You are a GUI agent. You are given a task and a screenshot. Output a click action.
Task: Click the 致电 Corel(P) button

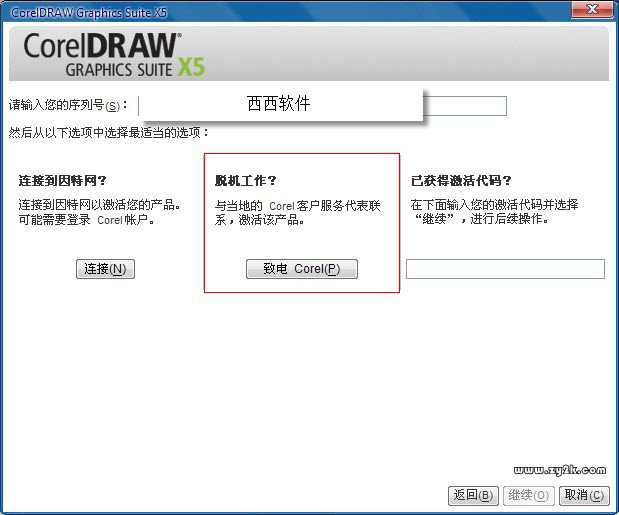click(302, 269)
